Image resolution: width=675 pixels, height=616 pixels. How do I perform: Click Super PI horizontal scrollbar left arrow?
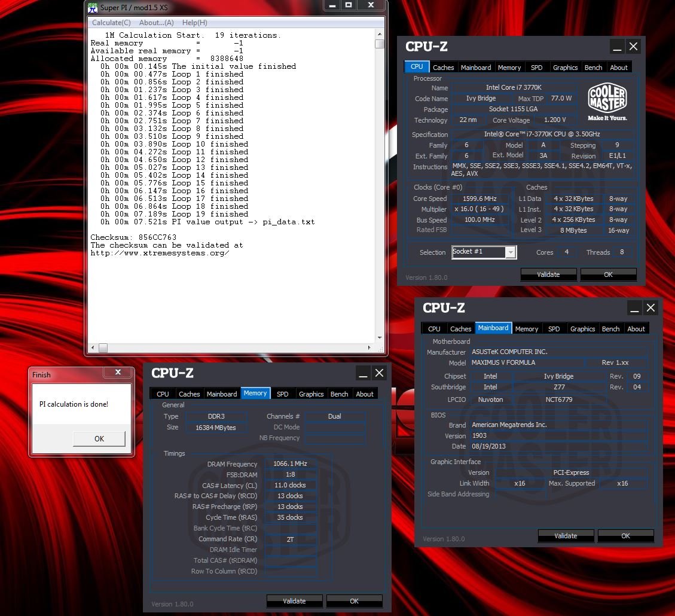[x=93, y=347]
